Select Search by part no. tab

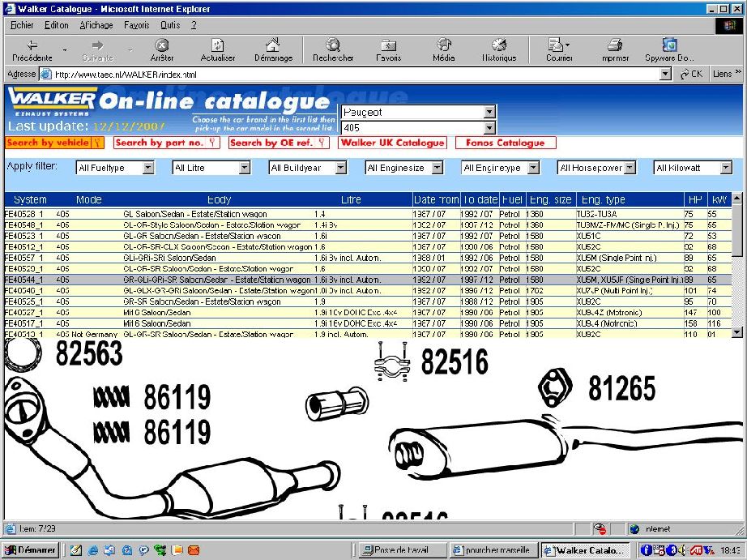coord(166,143)
